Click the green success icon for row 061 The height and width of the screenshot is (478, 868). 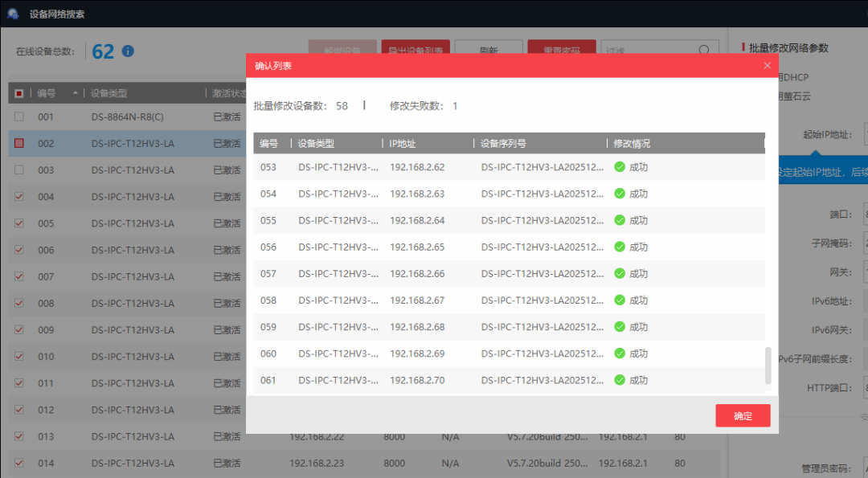point(620,380)
